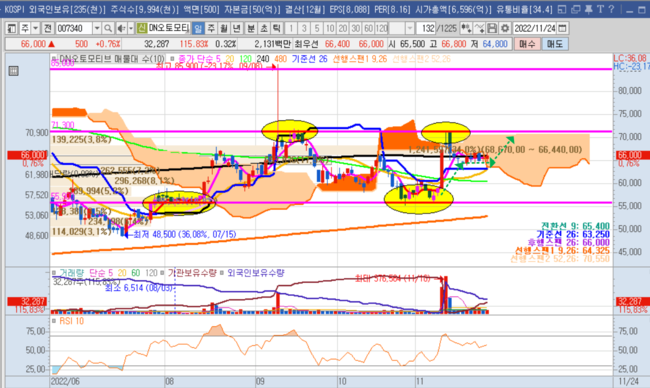The height and width of the screenshot is (388, 650).
Task: Open chart settings gear icon
Action: click(505, 28)
